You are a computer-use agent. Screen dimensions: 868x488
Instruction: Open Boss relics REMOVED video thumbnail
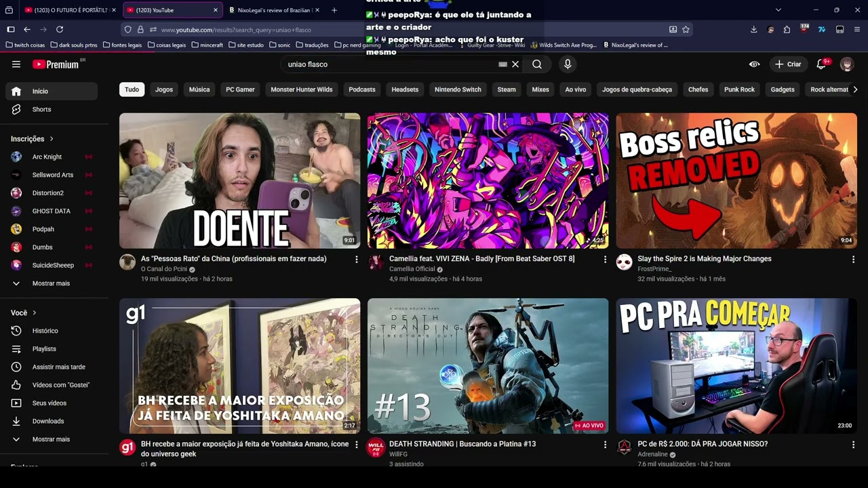coord(736,181)
